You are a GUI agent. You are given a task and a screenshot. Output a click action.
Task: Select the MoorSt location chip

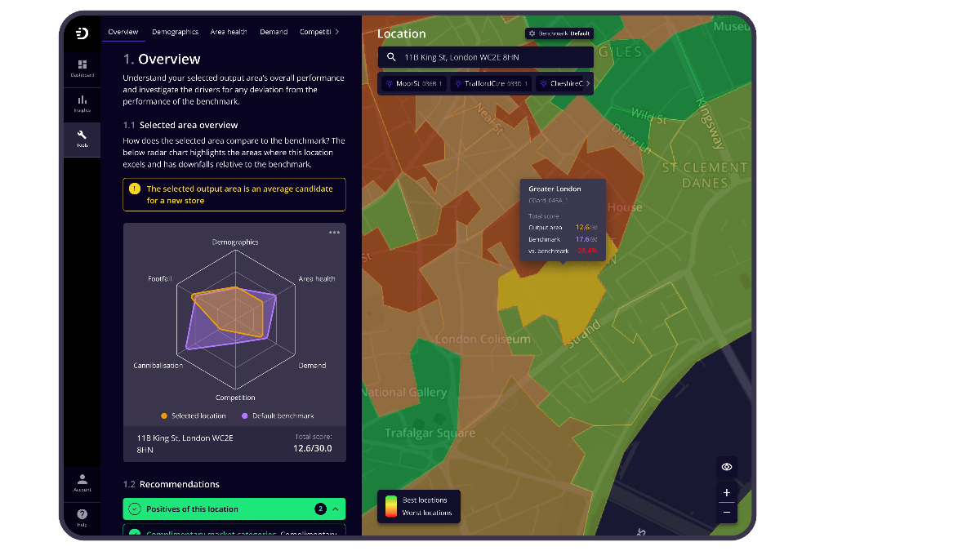point(412,83)
